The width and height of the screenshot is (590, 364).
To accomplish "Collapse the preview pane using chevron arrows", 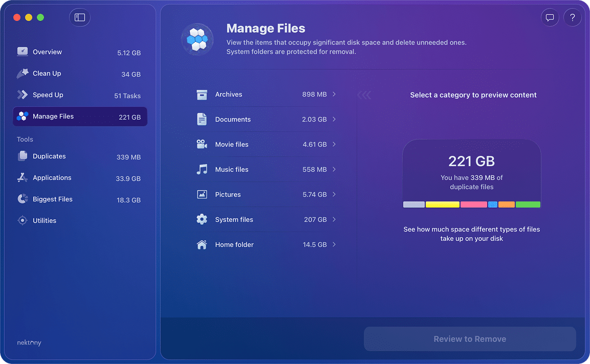I will tap(364, 95).
